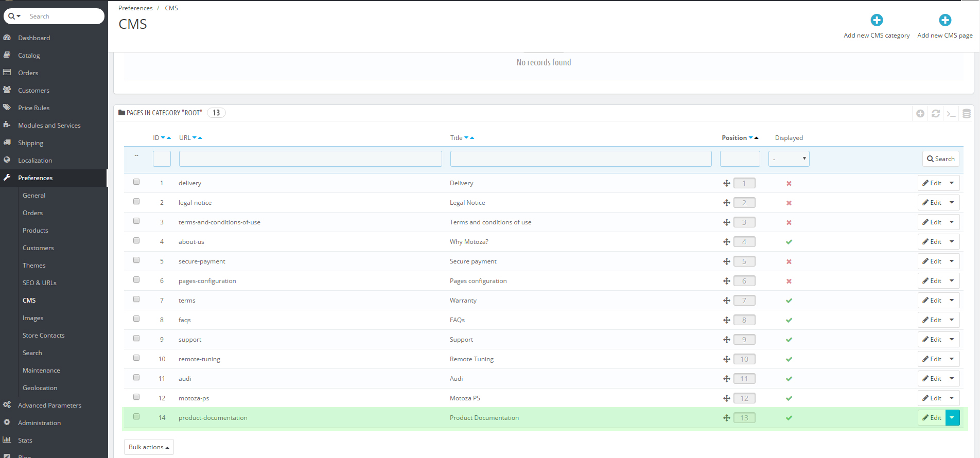Click the Add new CMS category plus icon
The width and height of the screenshot is (980, 458).
pyautogui.click(x=877, y=20)
